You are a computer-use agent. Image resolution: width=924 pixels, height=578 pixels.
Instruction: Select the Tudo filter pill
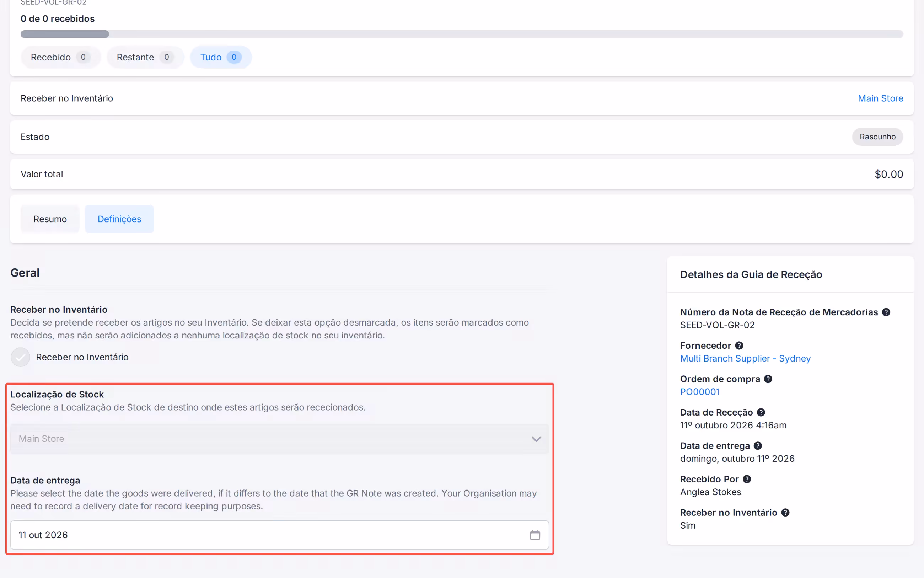[220, 57]
